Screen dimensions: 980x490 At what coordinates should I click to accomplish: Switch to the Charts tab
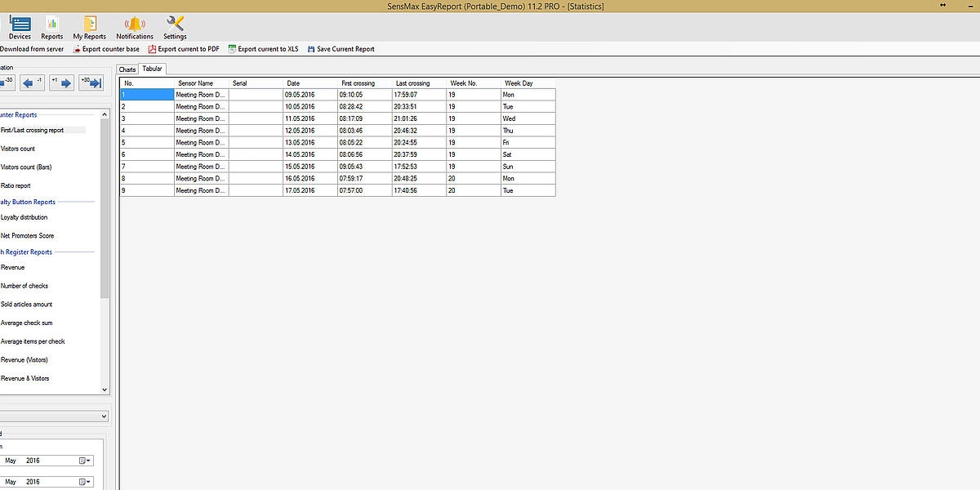point(127,69)
